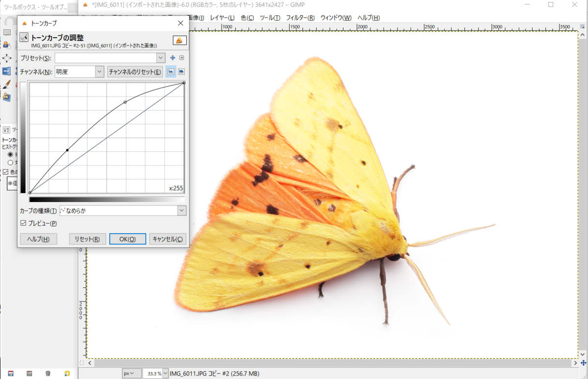Click the リセット(R) button in Curves dialog
The height and width of the screenshot is (379, 588).
pos(87,239)
